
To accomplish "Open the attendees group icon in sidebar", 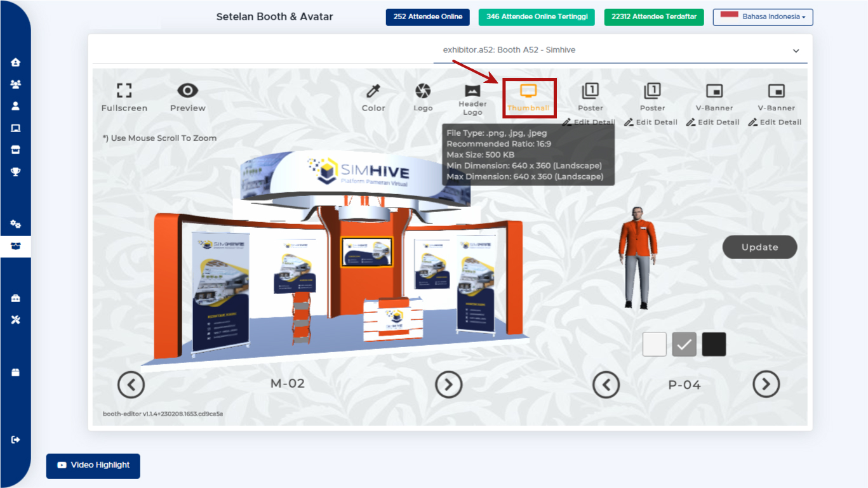I will [15, 84].
